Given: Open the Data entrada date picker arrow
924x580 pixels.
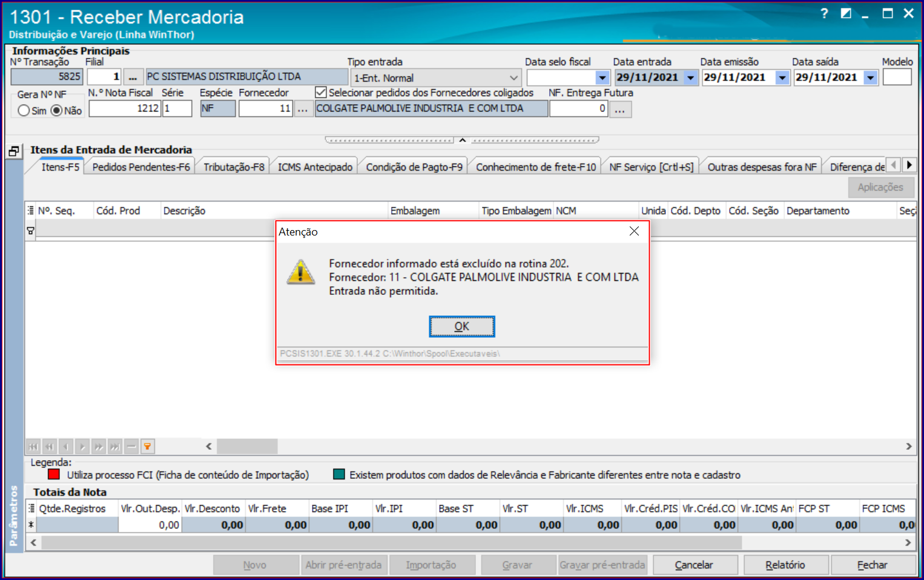Looking at the screenshot, I should 690,77.
